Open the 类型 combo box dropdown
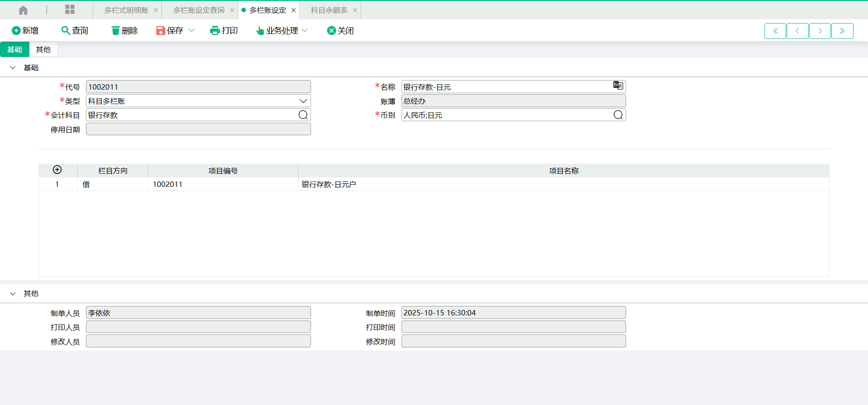The image size is (868, 405). pyautogui.click(x=303, y=101)
